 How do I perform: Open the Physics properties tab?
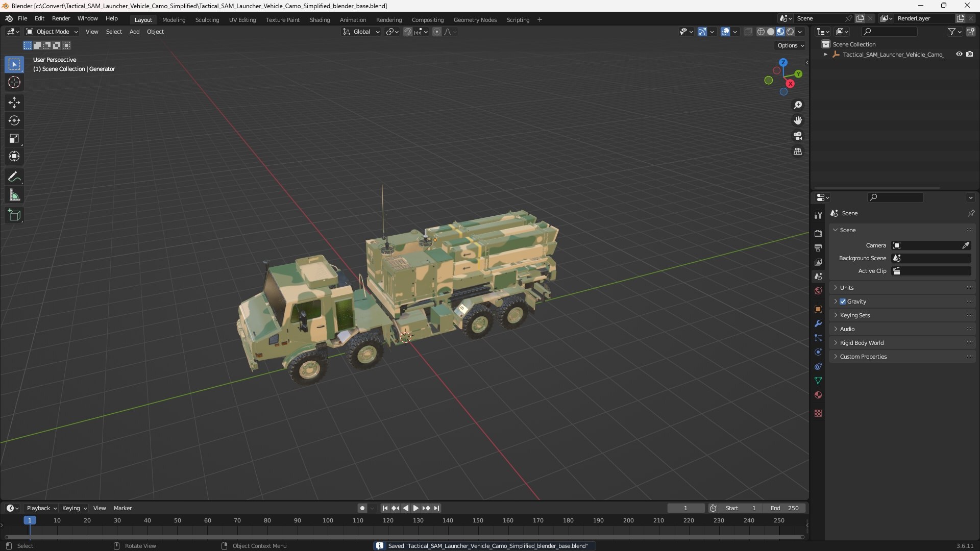point(818,352)
